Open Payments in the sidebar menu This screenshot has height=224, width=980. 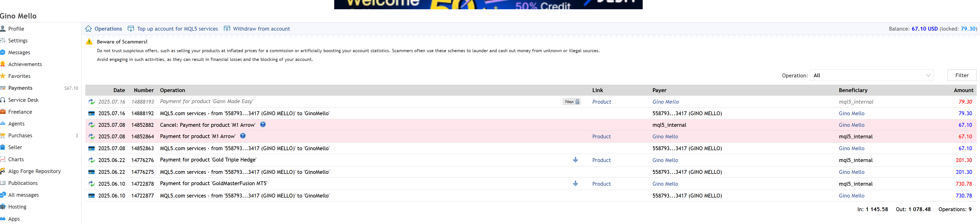[20, 88]
